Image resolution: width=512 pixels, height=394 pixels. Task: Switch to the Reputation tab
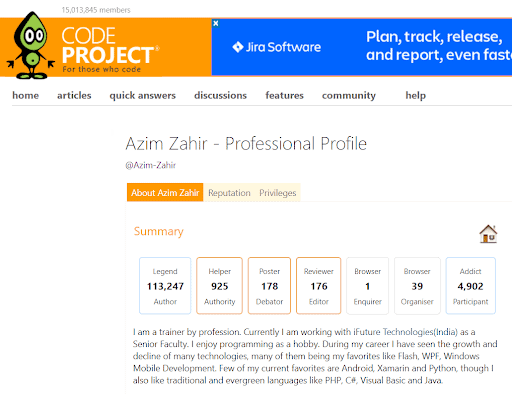coord(229,193)
